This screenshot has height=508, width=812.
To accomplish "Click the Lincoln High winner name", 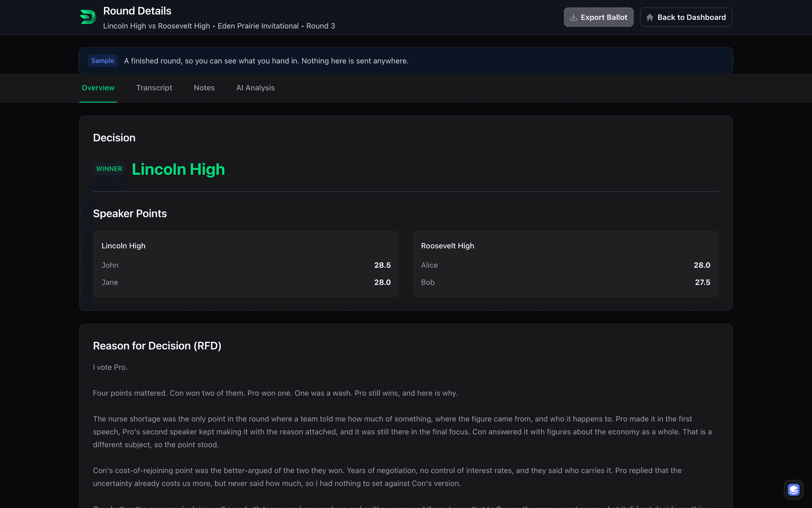I will (178, 169).
